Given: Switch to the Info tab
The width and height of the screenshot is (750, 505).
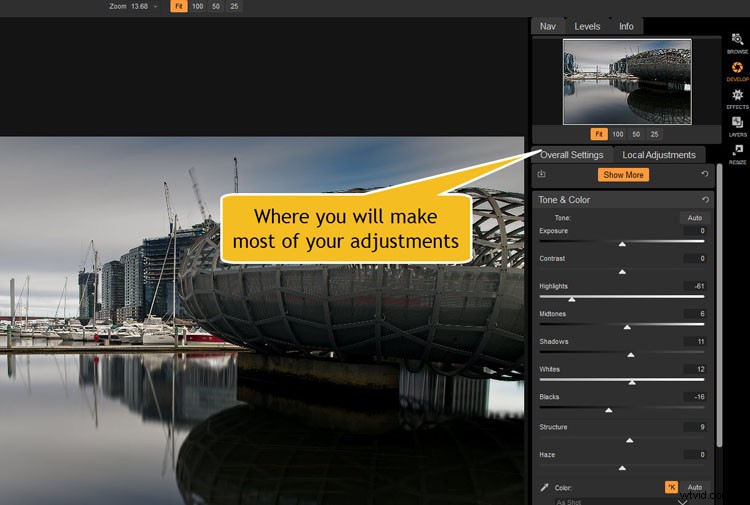Looking at the screenshot, I should click(x=626, y=26).
